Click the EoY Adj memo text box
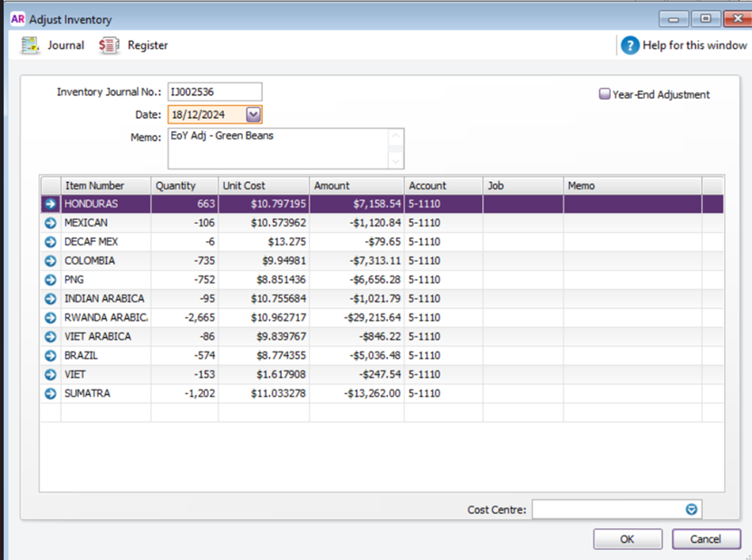Screen dimensions: 752x560 pyautogui.click(x=276, y=148)
